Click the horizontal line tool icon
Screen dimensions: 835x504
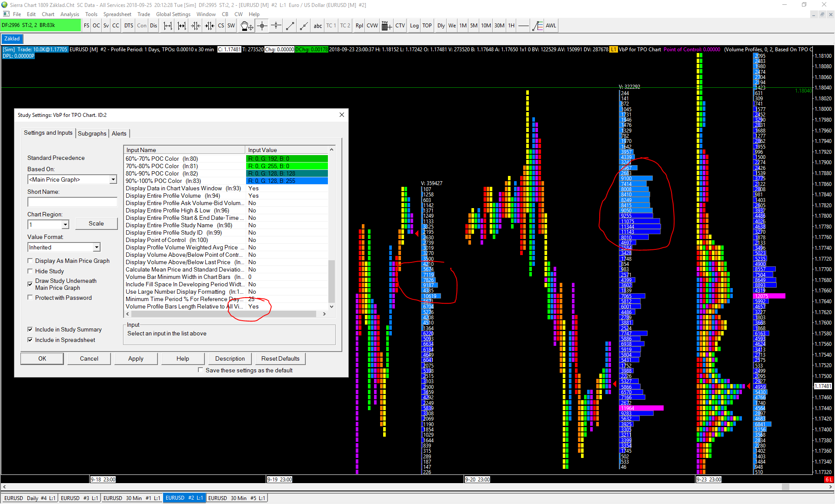pyautogui.click(x=524, y=26)
